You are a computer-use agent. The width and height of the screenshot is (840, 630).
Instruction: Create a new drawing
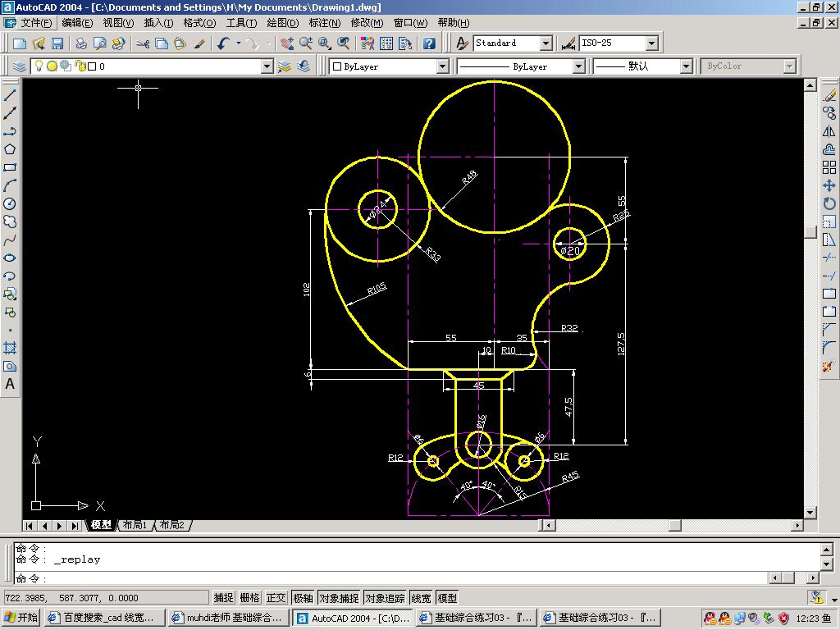(20, 43)
